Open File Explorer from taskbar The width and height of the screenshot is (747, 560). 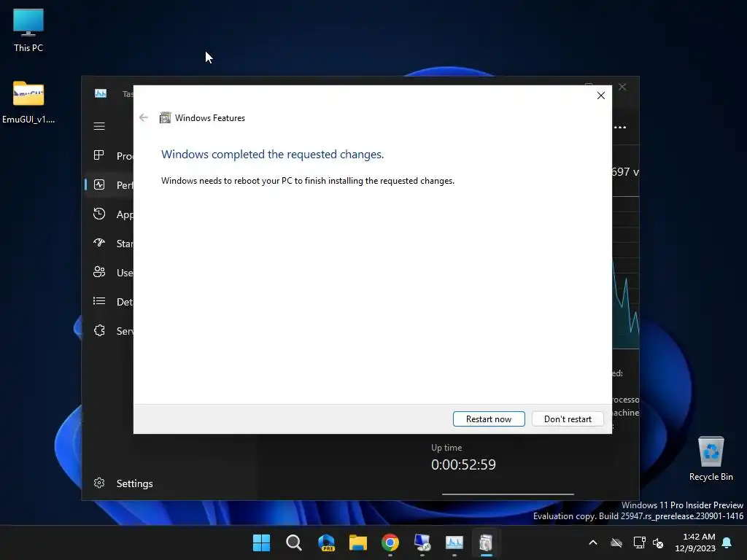click(x=357, y=542)
